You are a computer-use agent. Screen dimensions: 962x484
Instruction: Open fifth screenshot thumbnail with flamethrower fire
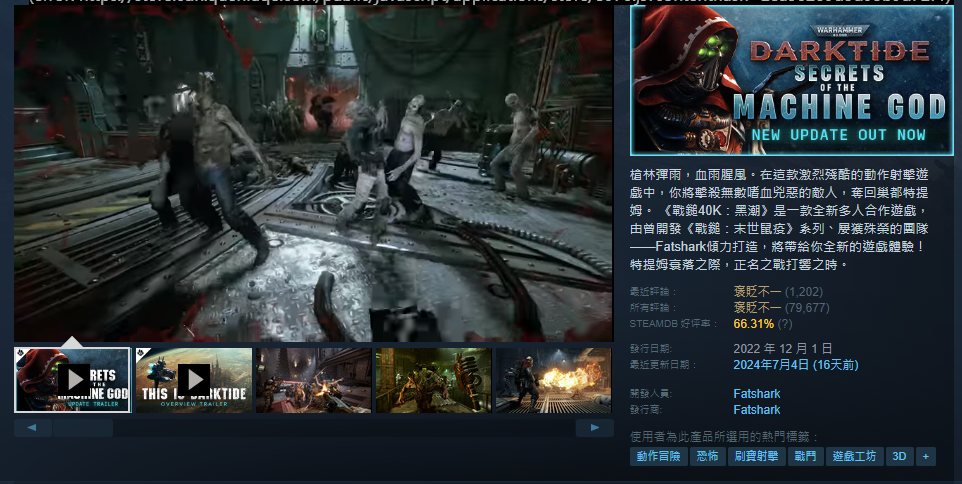[x=553, y=380]
